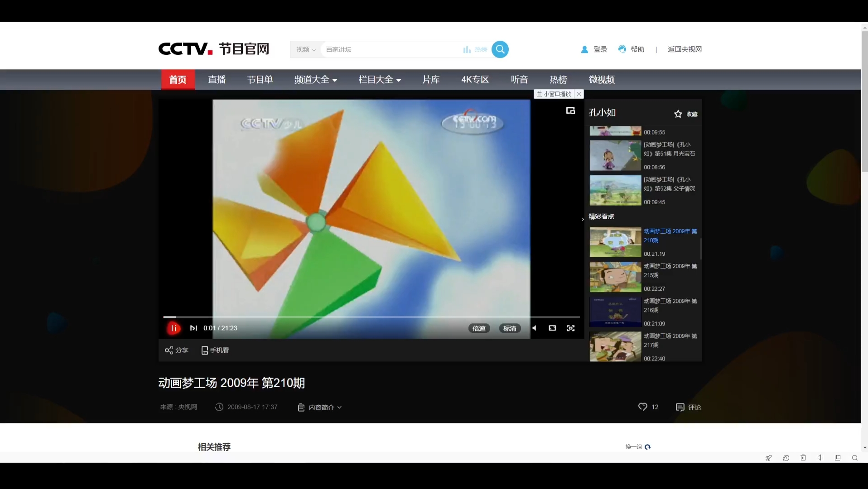The image size is (868, 489).
Task: Open the 片库 library tab
Action: click(431, 80)
